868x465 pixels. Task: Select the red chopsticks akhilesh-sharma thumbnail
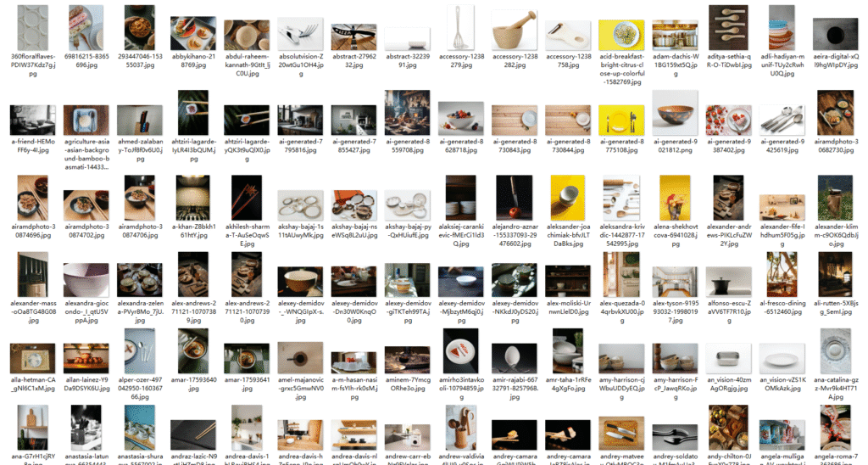tap(247, 198)
